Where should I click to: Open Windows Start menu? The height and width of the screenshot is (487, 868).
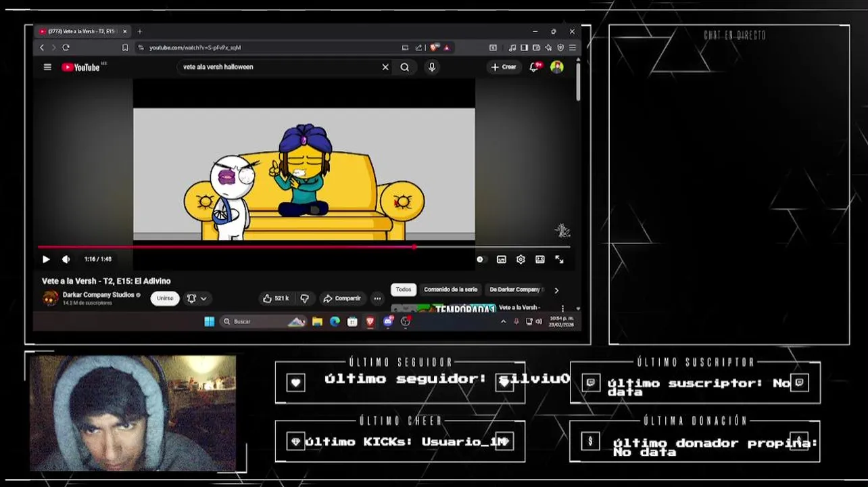click(209, 322)
